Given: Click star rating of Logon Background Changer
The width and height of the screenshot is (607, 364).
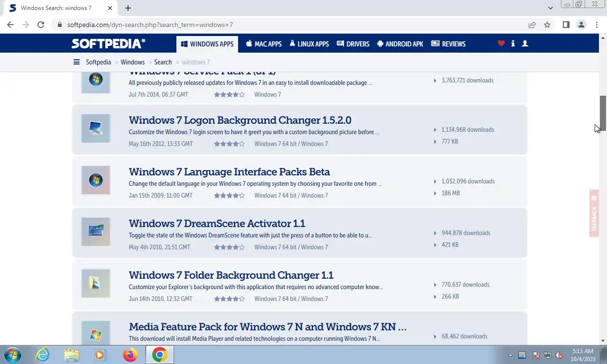Looking at the screenshot, I should [x=229, y=144].
